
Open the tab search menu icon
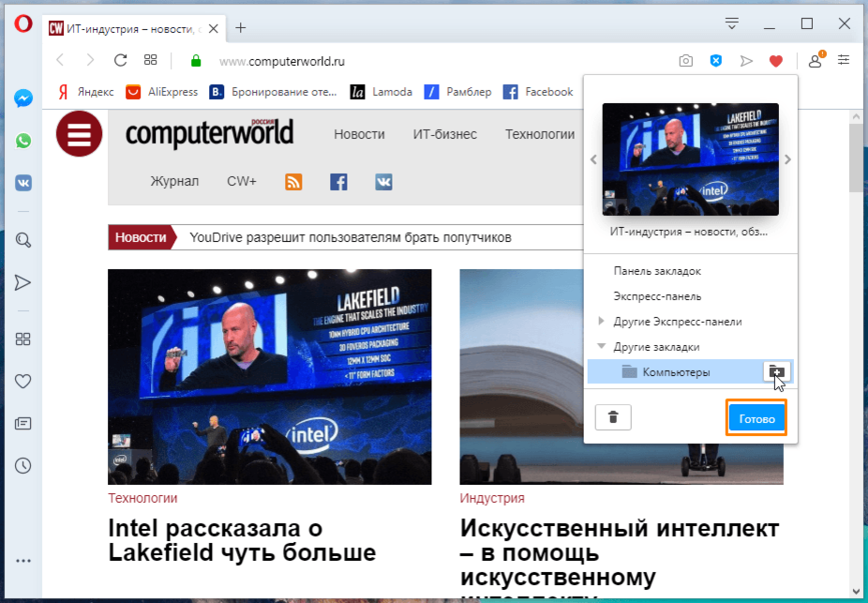pos(732,23)
